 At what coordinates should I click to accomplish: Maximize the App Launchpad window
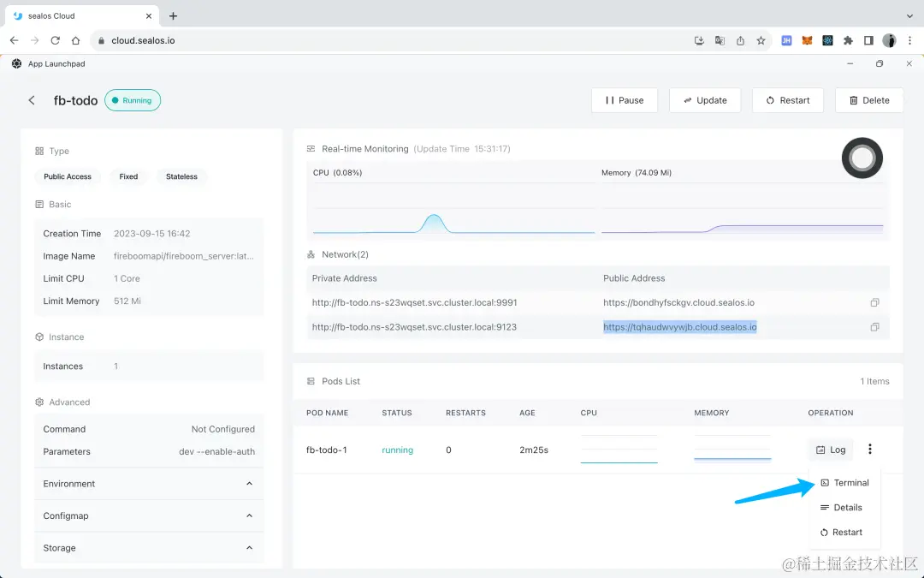(x=880, y=63)
